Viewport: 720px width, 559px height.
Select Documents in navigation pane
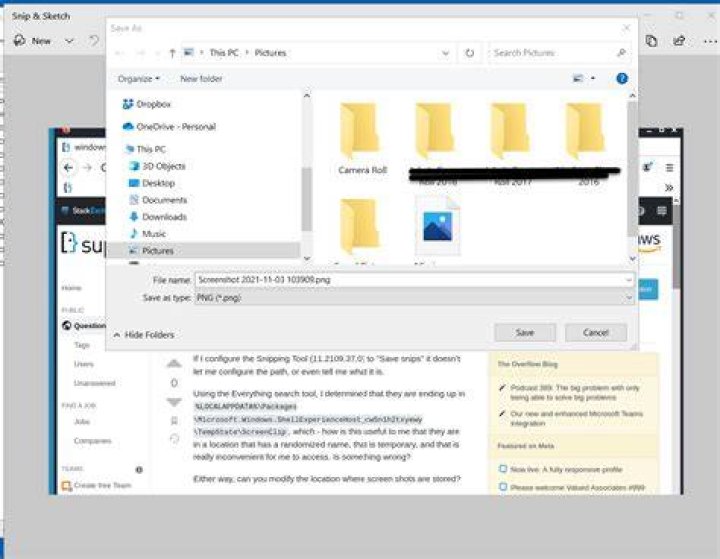tap(158, 200)
